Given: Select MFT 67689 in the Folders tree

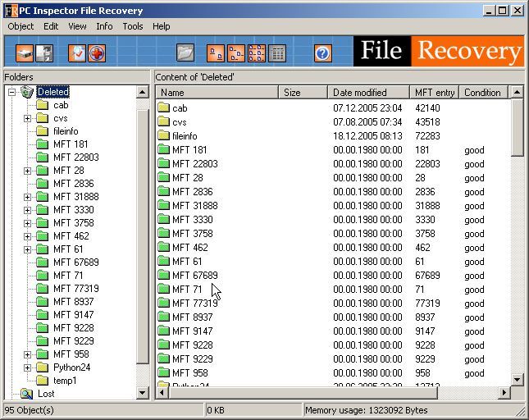Looking at the screenshot, I should (76, 262).
